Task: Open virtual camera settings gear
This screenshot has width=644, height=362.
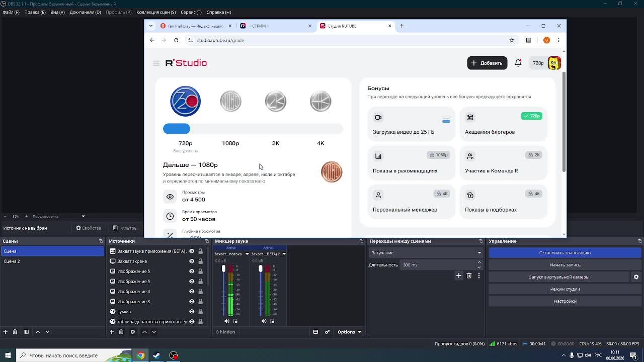Action: pos(636,277)
